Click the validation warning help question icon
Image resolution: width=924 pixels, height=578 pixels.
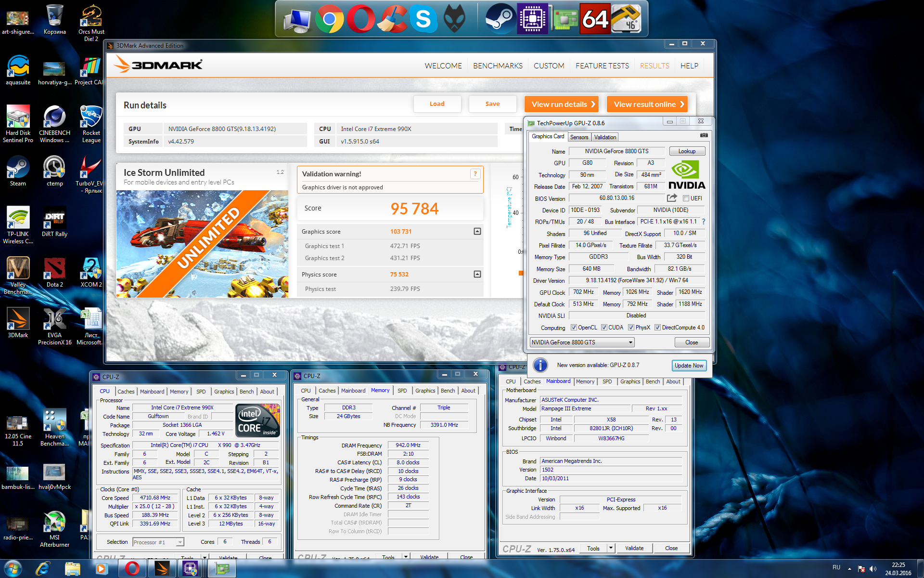475,174
